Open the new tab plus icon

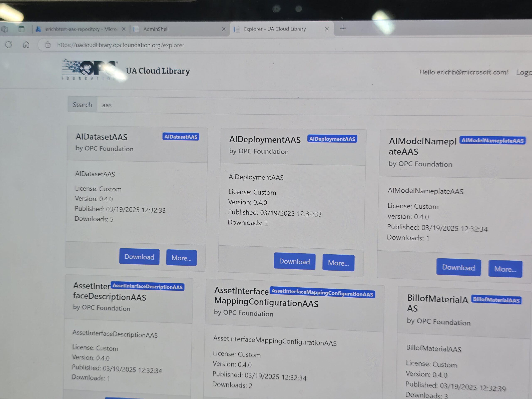343,28
